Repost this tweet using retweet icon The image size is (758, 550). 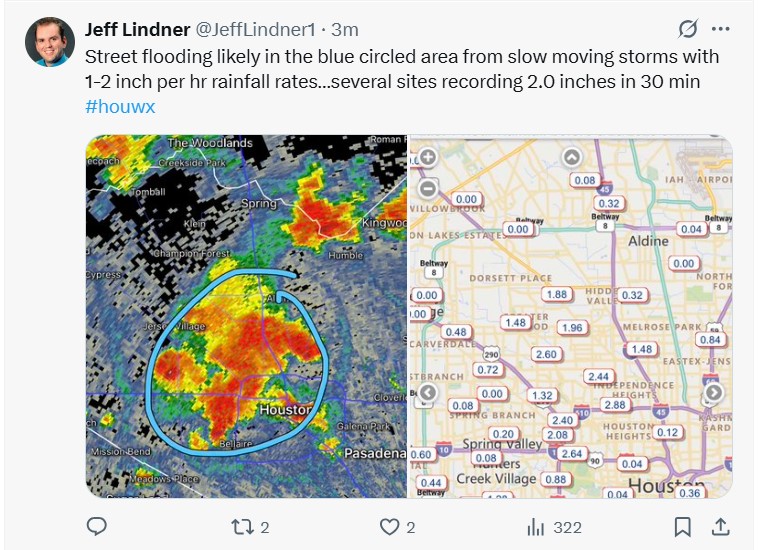pyautogui.click(x=242, y=527)
